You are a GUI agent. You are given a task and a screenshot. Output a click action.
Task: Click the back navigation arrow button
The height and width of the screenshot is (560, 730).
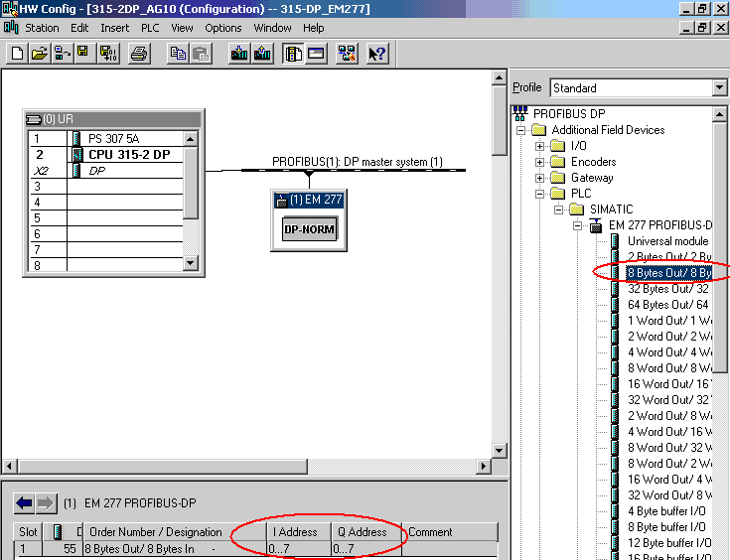click(25, 502)
